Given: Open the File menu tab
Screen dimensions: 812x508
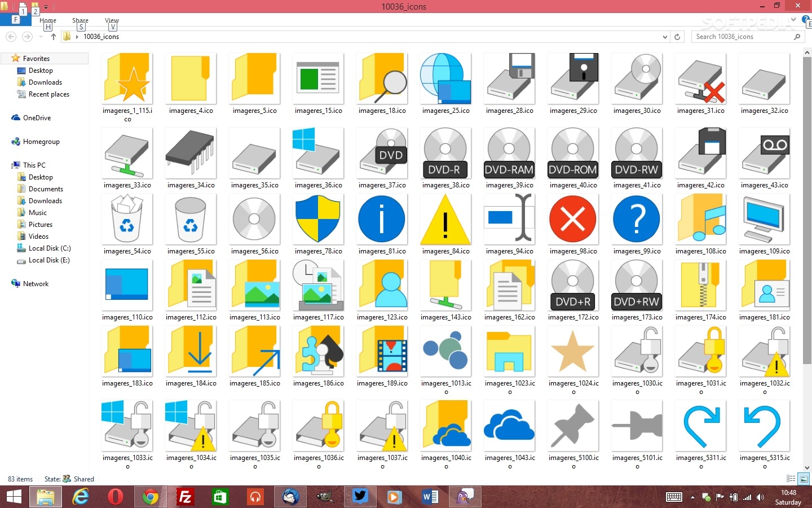Looking at the screenshot, I should [15, 20].
